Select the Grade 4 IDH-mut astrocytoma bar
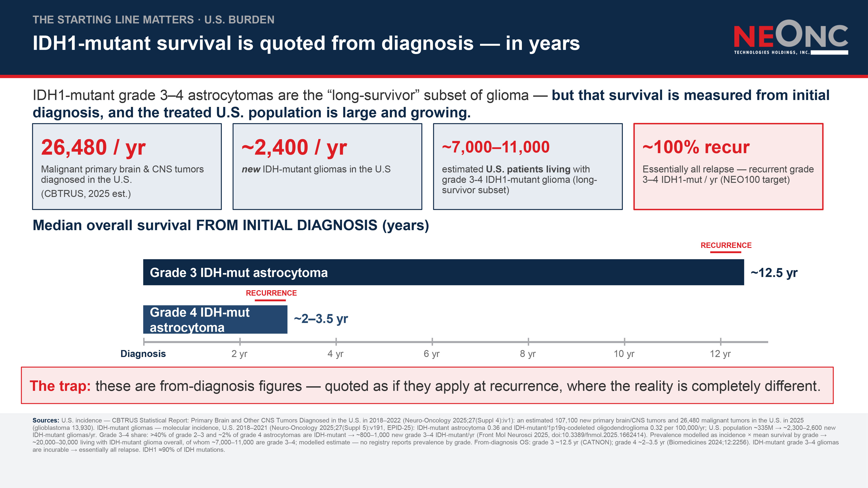This screenshot has height=488, width=868. pyautogui.click(x=215, y=319)
